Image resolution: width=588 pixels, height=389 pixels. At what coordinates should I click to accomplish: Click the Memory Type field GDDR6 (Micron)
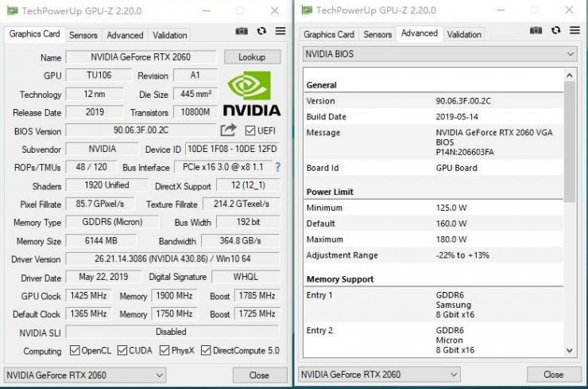[112, 222]
